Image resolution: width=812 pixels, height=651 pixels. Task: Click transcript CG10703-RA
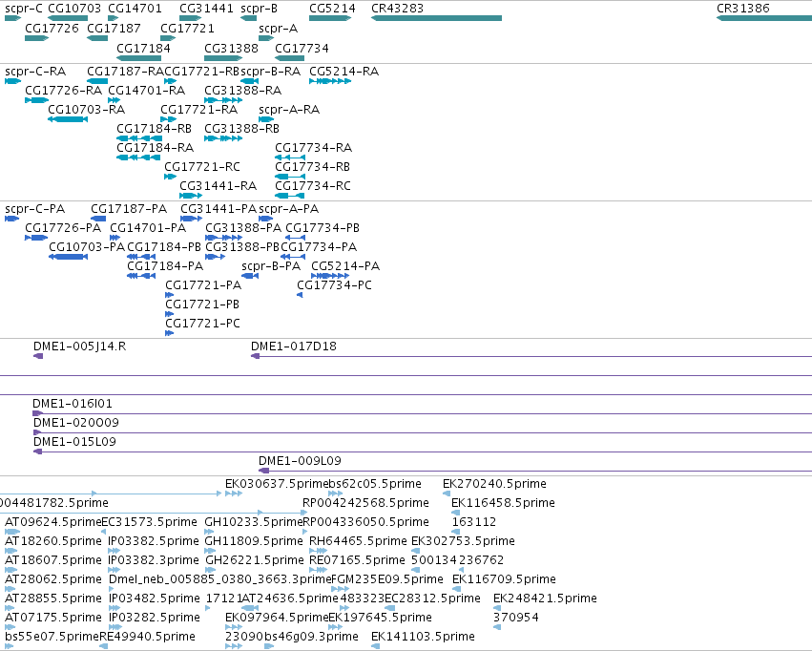(x=87, y=109)
